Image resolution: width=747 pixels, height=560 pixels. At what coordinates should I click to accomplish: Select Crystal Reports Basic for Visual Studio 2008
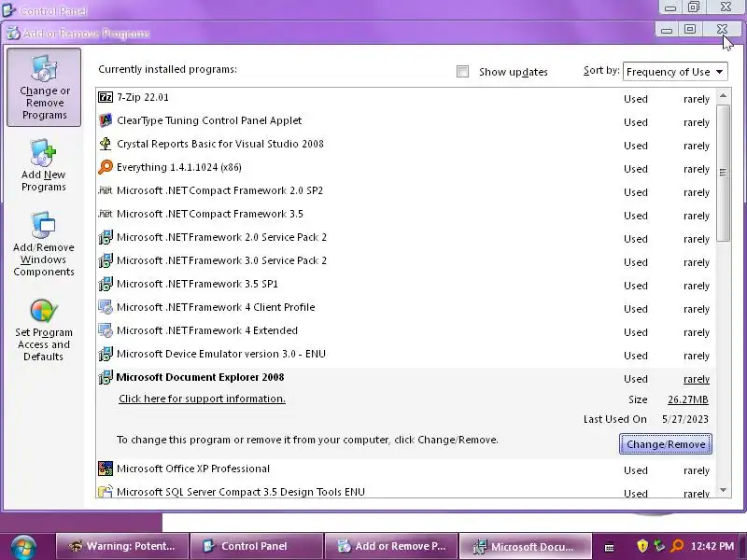coord(405,145)
